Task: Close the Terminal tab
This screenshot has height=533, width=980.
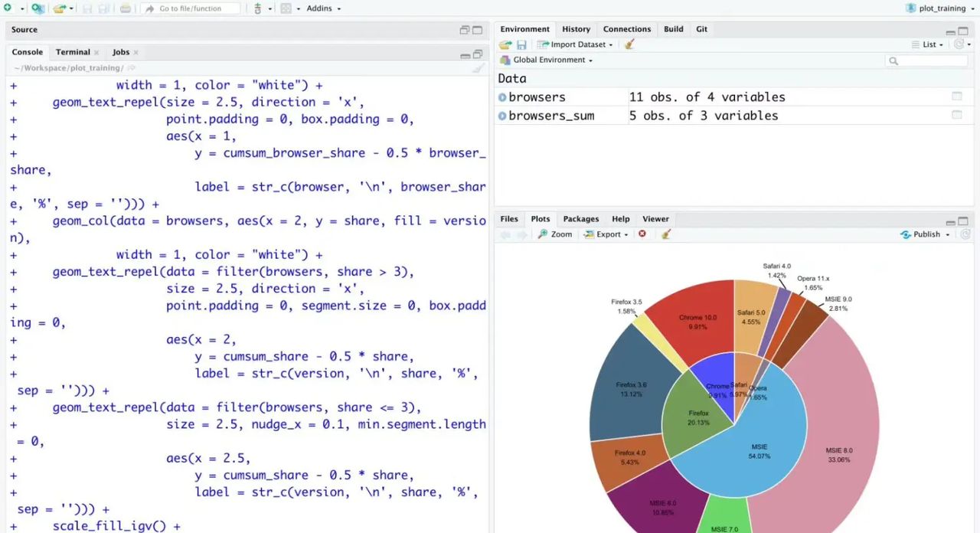Action: pyautogui.click(x=96, y=52)
